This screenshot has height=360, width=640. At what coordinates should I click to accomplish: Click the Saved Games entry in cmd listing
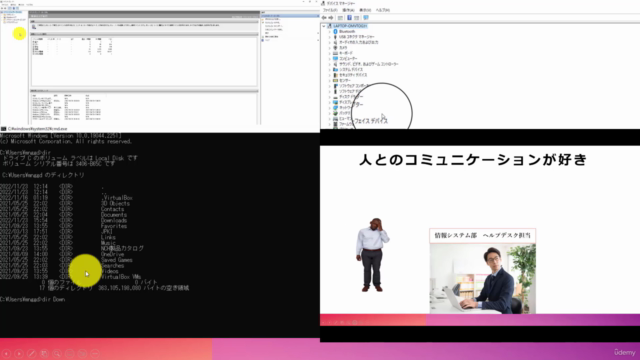point(117,260)
